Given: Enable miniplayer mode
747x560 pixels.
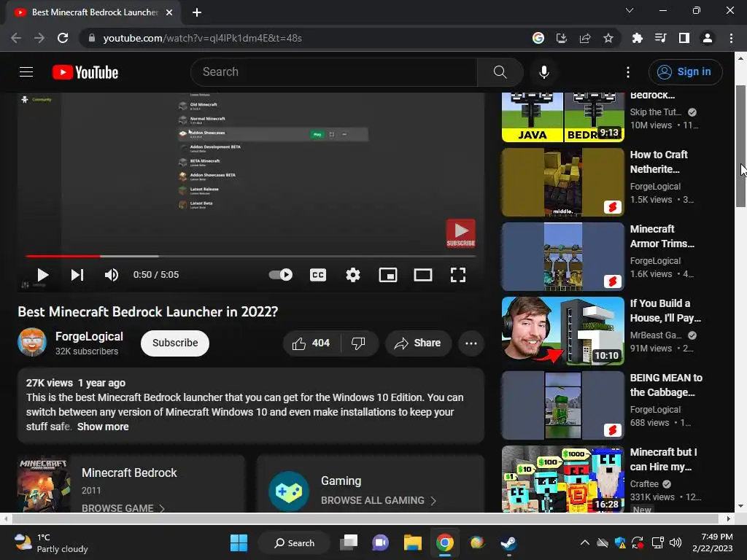Looking at the screenshot, I should click(388, 275).
